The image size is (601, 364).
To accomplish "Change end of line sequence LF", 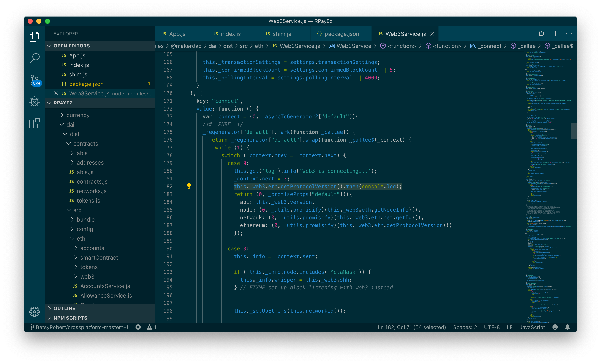I will click(x=509, y=327).
